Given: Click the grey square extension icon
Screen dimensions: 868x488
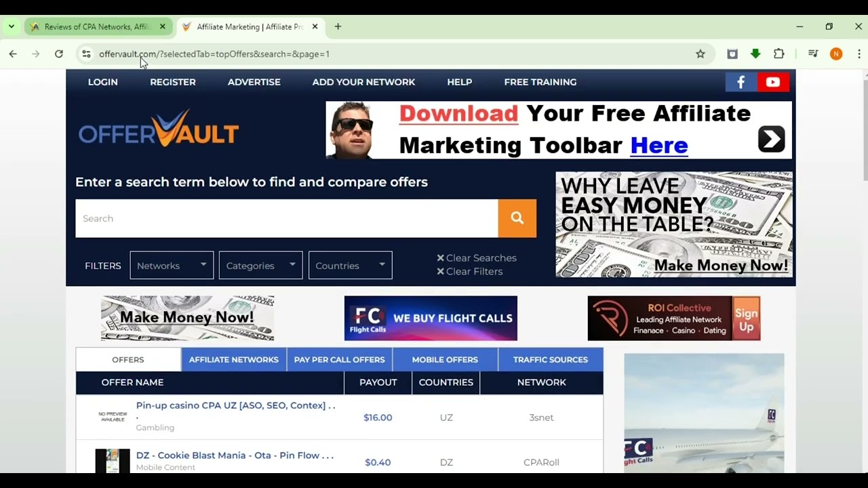Looking at the screenshot, I should coord(732,54).
